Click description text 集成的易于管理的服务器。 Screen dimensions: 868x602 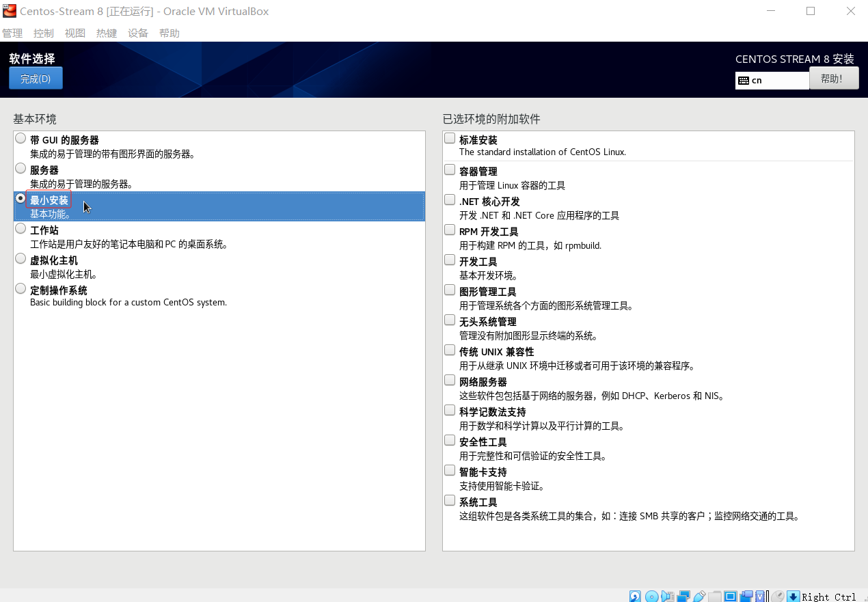81,184
